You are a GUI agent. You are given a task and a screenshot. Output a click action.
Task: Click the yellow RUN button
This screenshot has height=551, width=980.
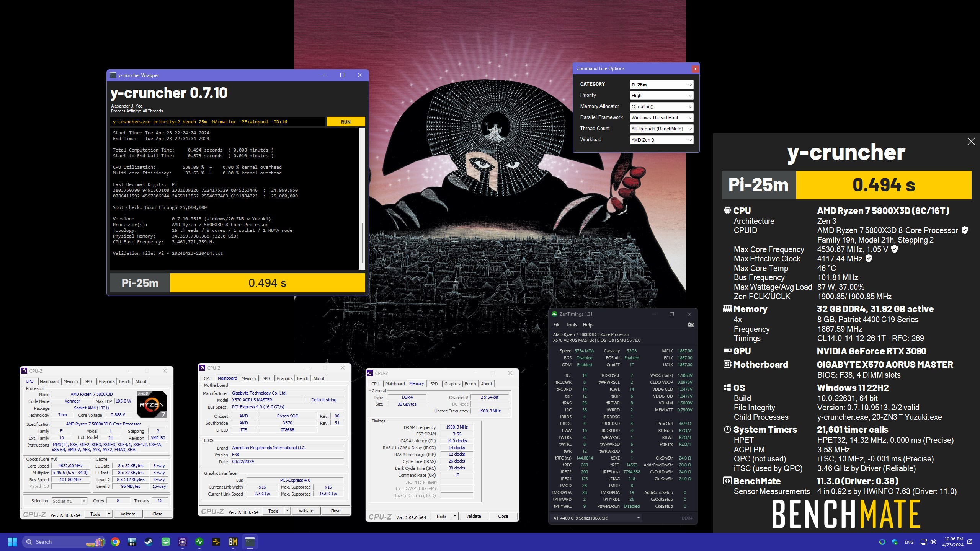click(346, 122)
